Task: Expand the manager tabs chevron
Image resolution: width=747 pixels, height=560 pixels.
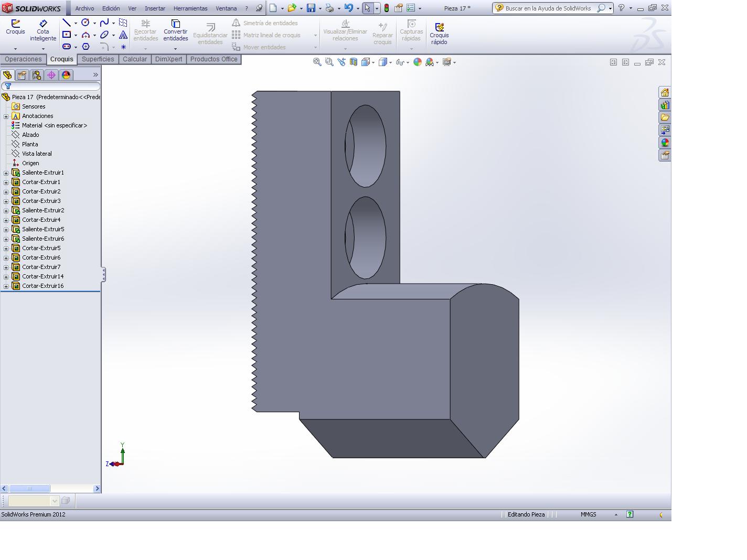Action: point(95,75)
